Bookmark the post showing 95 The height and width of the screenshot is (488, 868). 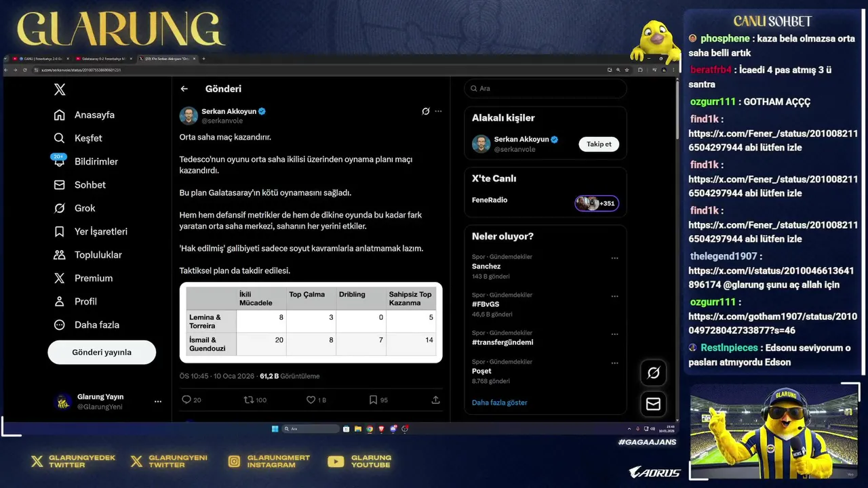(x=378, y=400)
